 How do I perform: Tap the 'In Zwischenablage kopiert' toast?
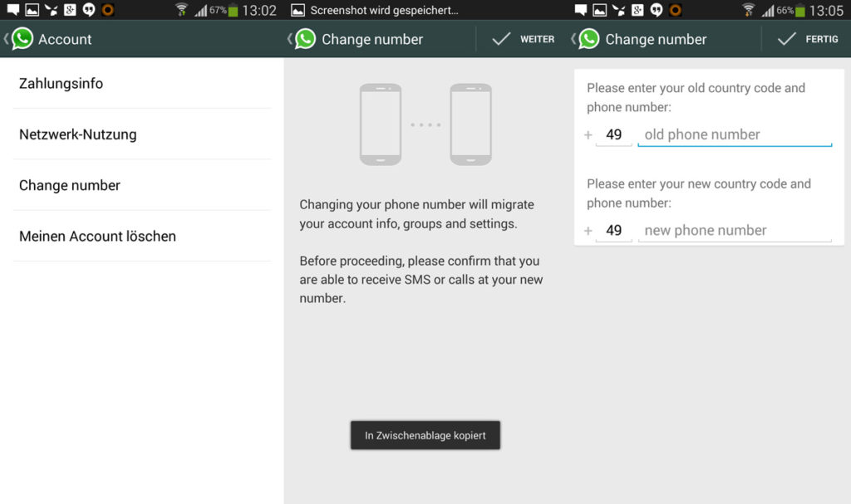point(425,435)
